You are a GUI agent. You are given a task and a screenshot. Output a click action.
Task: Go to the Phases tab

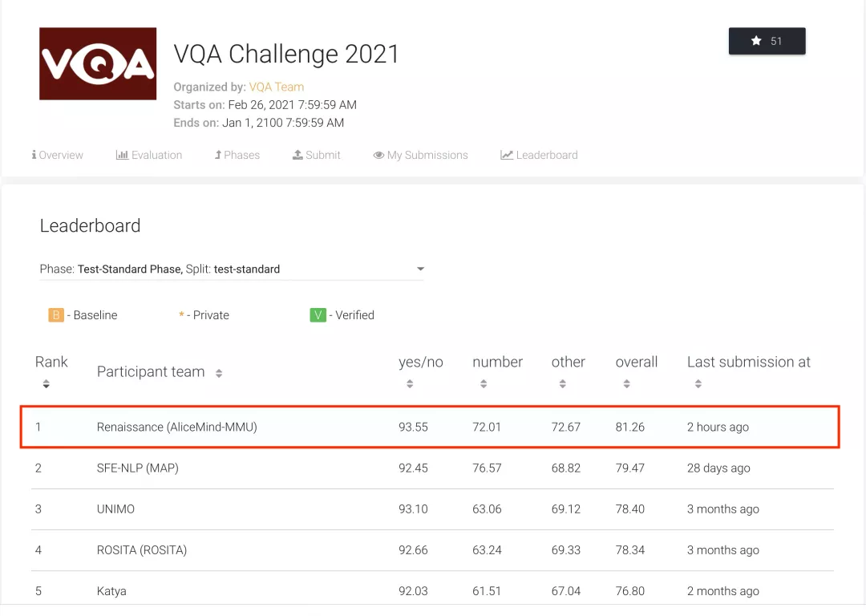coord(237,156)
